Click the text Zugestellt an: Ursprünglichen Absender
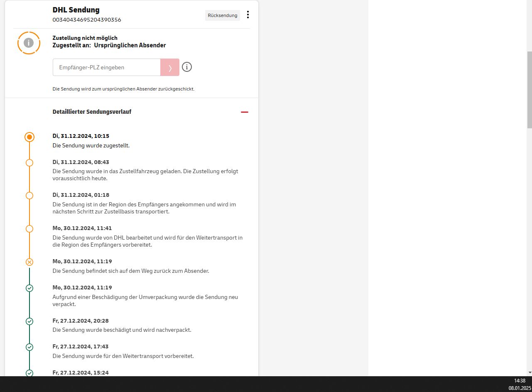The image size is (532, 392). (x=109, y=45)
